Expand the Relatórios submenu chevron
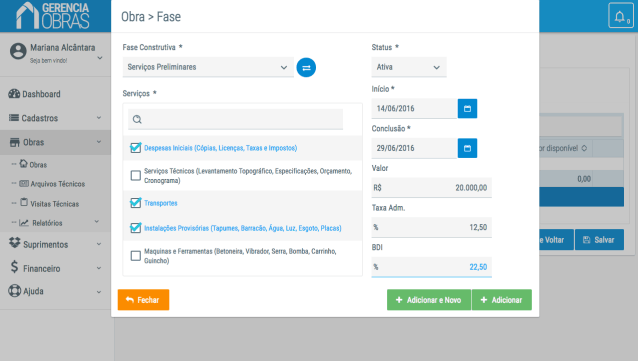 pos(97,222)
